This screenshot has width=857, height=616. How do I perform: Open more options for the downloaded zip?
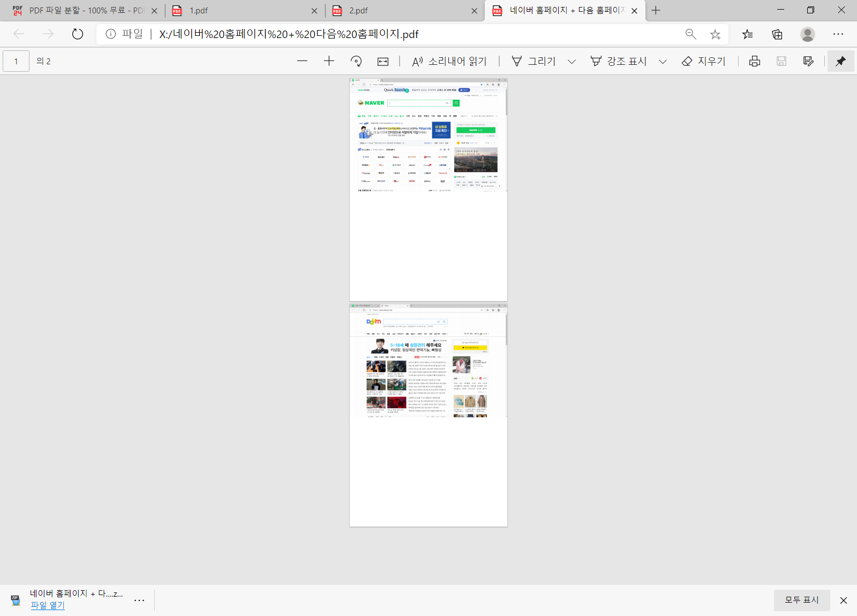[x=139, y=600]
